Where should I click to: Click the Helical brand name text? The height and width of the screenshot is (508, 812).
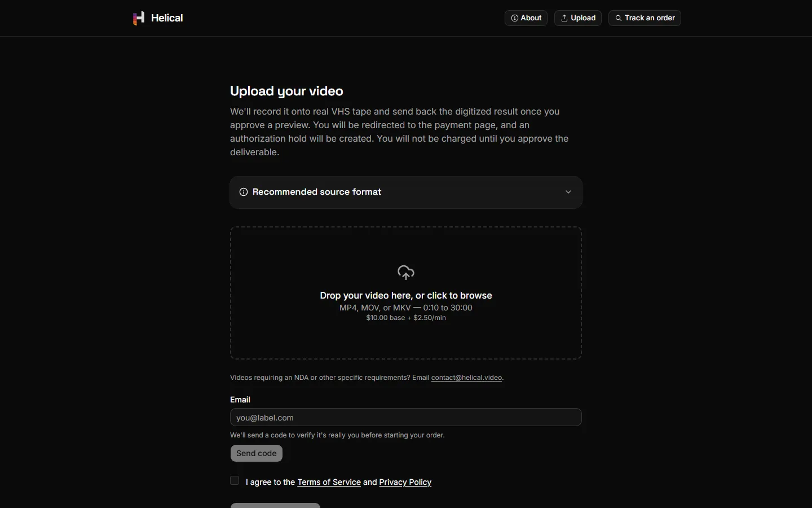pyautogui.click(x=167, y=18)
